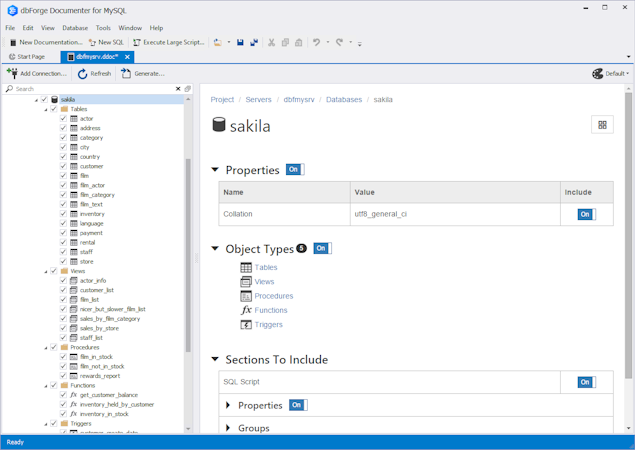This screenshot has height=450, width=635.
Task: Uncheck the film_actor table checkbox
Action: coord(63,185)
